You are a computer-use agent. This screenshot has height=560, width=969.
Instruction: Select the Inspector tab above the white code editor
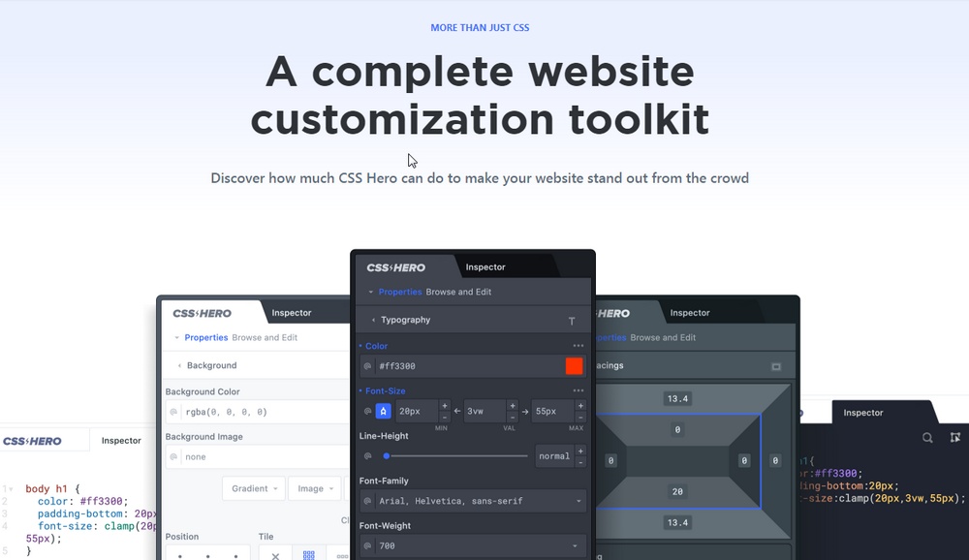[x=121, y=441]
